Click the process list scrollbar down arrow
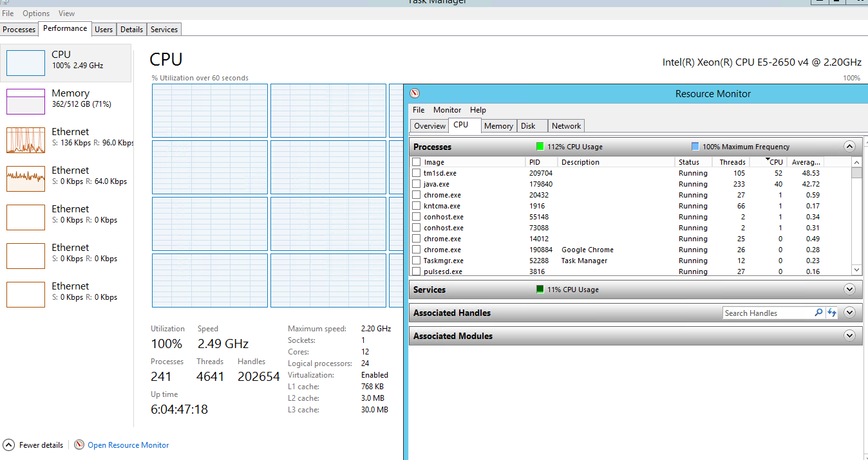 [x=856, y=271]
